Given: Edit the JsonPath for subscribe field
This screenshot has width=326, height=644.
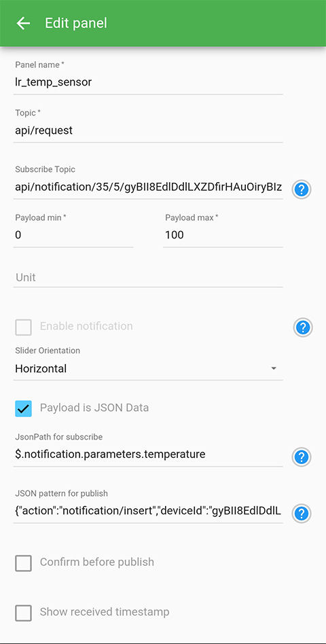Looking at the screenshot, I should click(x=148, y=454).
